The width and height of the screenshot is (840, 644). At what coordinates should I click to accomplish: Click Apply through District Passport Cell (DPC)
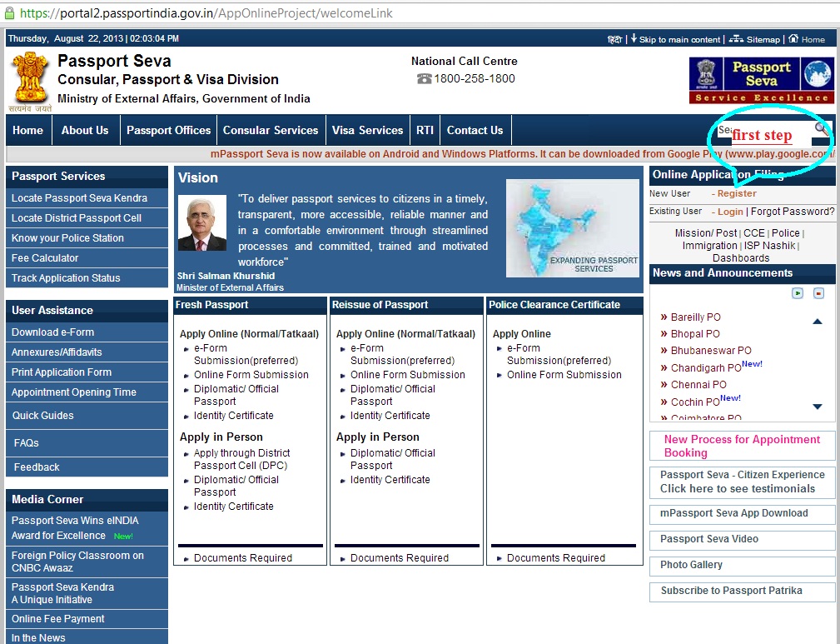(x=241, y=460)
